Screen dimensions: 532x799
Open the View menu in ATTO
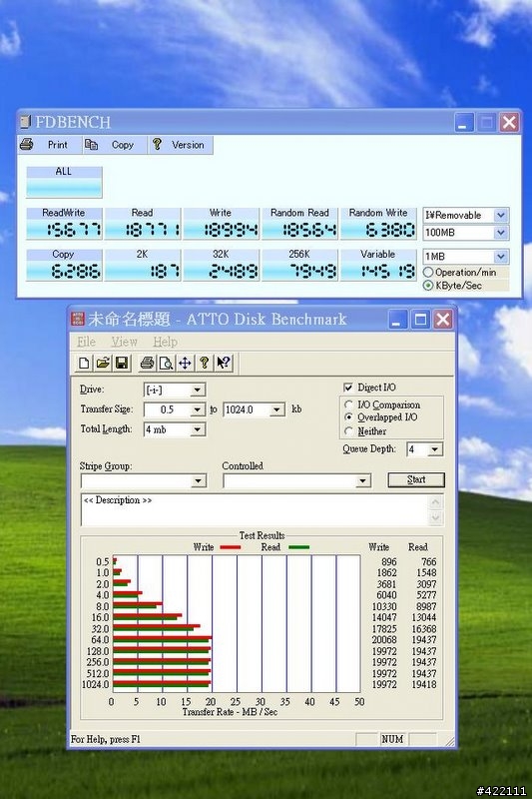click(124, 342)
